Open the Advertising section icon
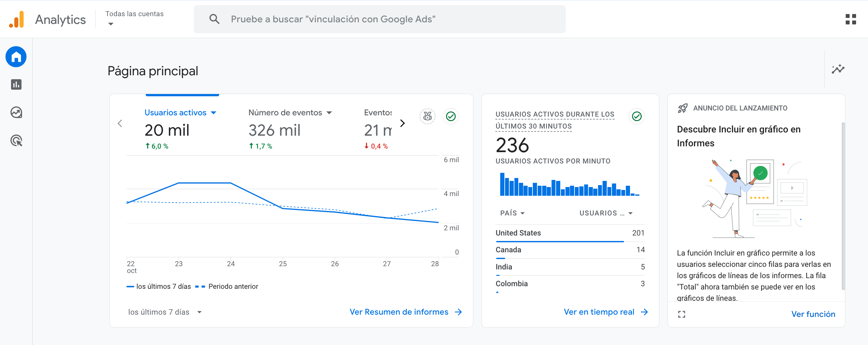 click(15, 141)
